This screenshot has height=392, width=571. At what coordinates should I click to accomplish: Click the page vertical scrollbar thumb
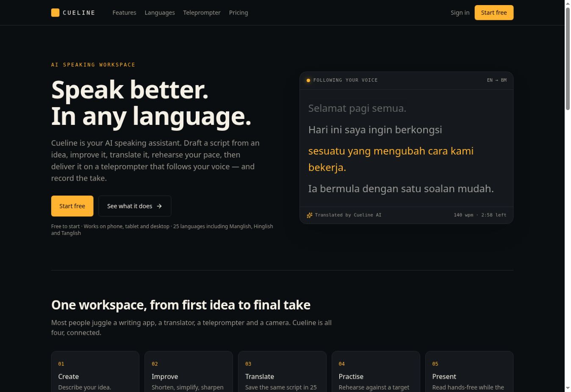568,58
